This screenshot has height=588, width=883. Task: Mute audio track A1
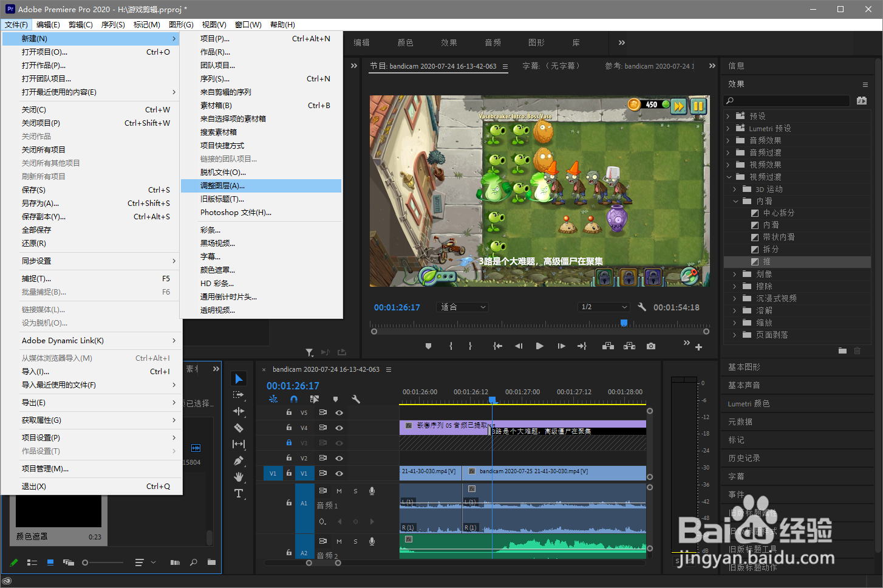pyautogui.click(x=339, y=491)
